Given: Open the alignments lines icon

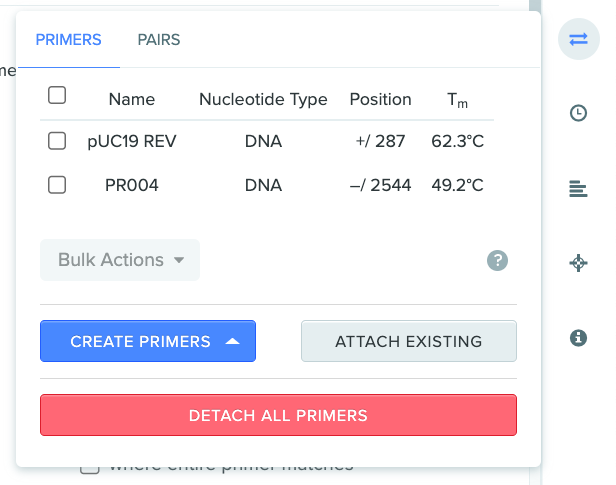Looking at the screenshot, I should tap(578, 189).
